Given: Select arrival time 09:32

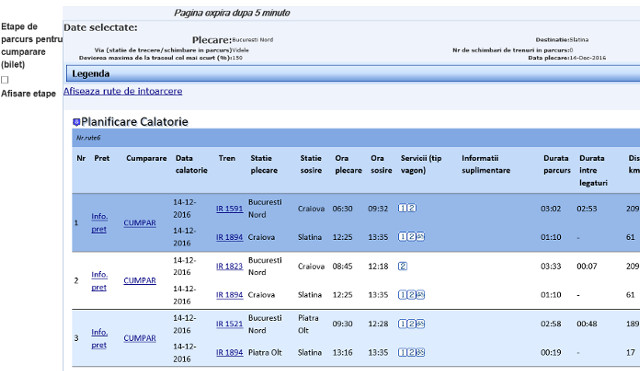Looking at the screenshot, I should [378, 209].
